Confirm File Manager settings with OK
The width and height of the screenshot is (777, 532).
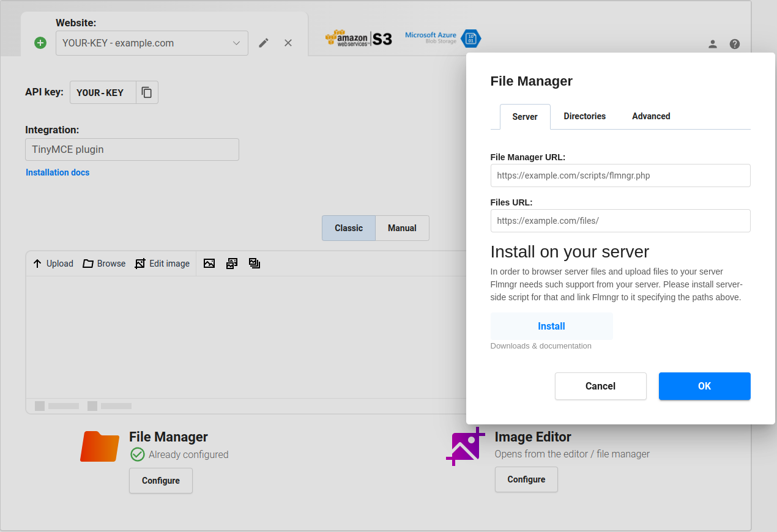point(704,386)
